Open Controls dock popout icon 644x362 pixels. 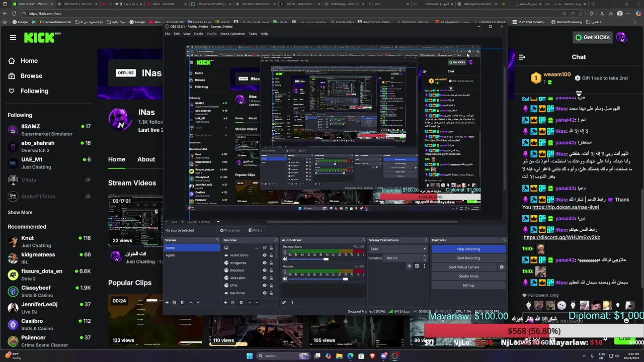pos(505,240)
